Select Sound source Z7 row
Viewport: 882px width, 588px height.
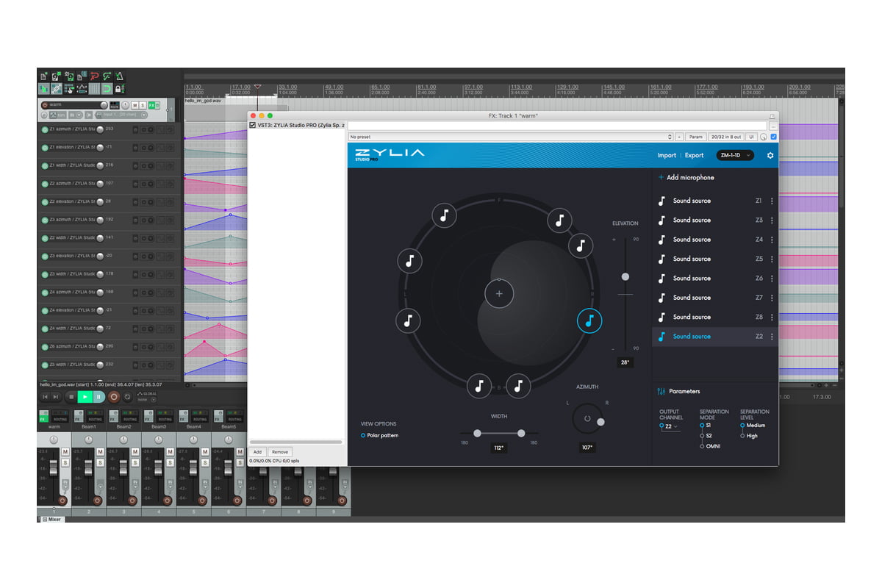[x=714, y=298]
